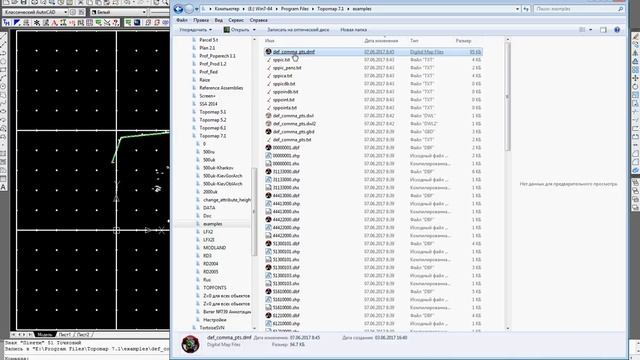
Task: Click the AutoCAD Move tool icon
Action: [x=635, y=78]
